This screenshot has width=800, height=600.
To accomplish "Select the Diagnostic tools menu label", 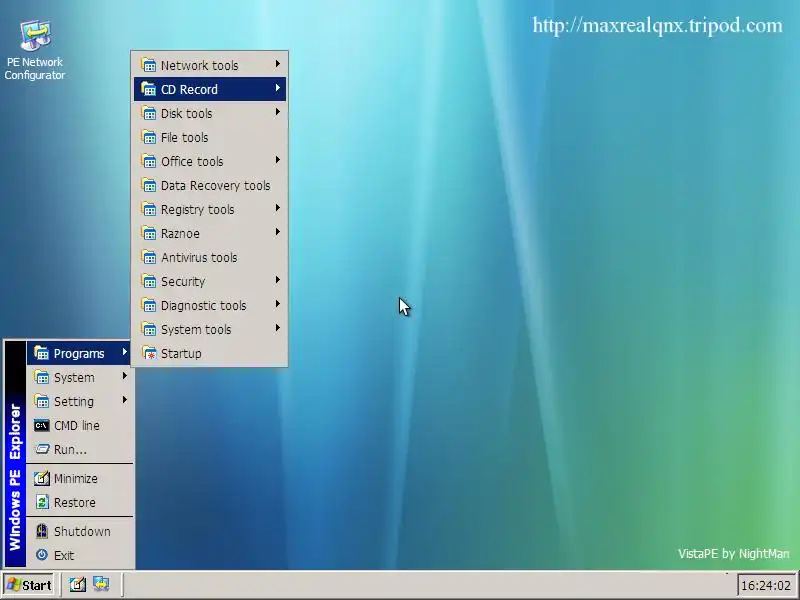I will click(204, 305).
